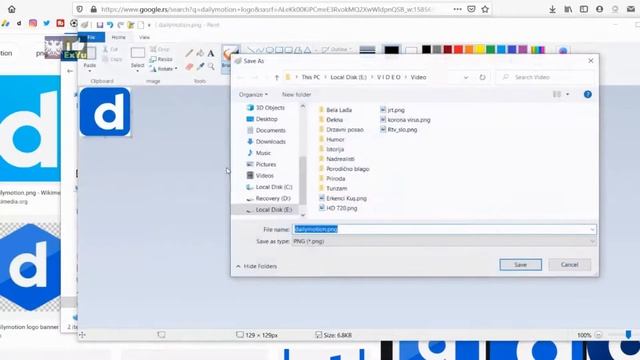Select the Eraser tool in Paint

189,67
